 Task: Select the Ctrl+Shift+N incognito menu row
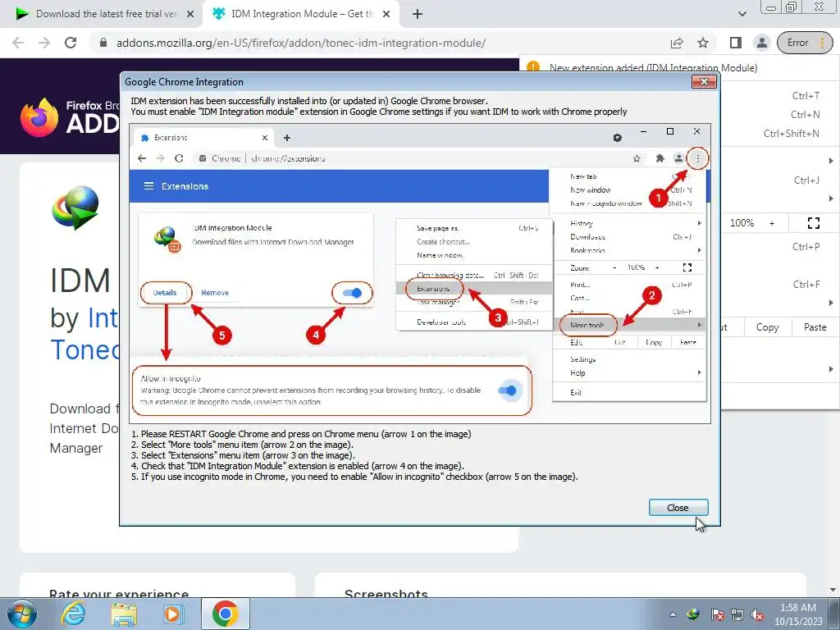[x=780, y=133]
